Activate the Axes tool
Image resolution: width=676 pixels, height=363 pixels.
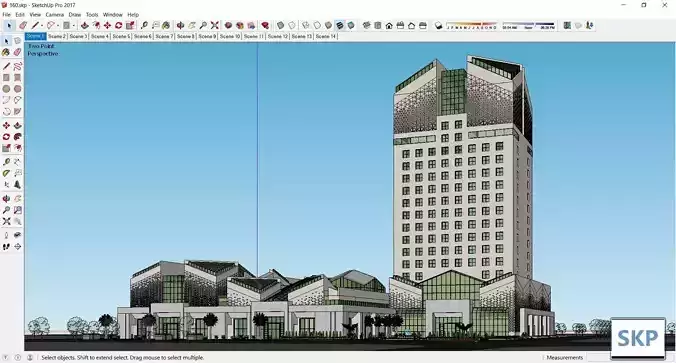click(x=6, y=185)
